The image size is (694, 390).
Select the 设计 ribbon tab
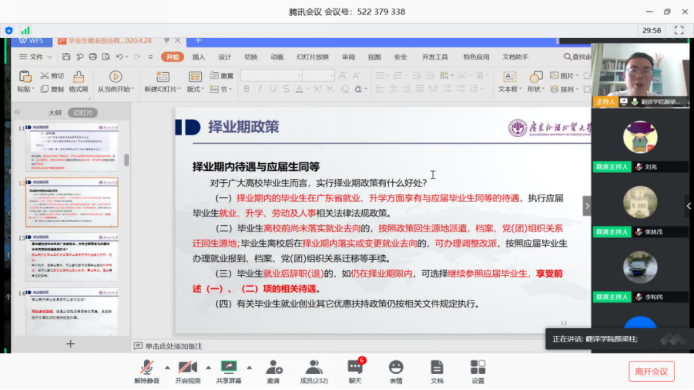tap(225, 57)
